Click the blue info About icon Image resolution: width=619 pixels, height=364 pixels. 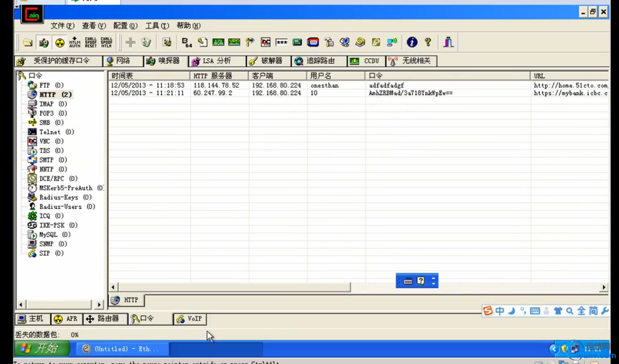point(412,42)
